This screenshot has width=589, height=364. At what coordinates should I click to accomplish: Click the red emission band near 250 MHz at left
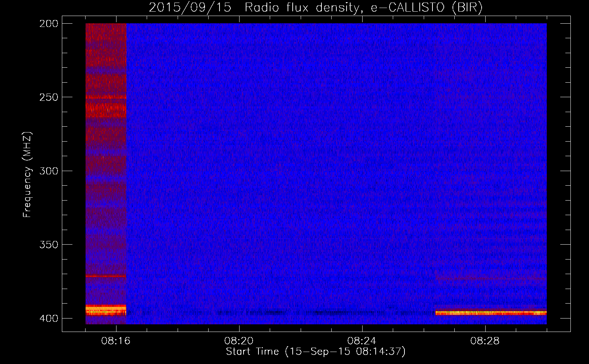point(106,97)
